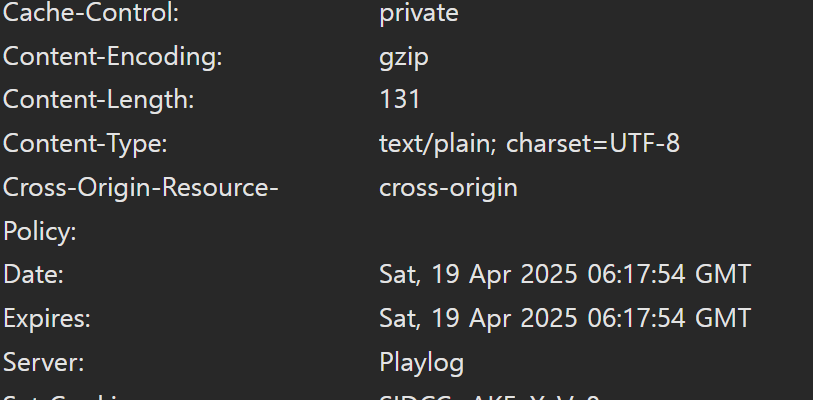Click 'charset=UTF-8' in the Content-Type value
Image resolution: width=813 pixels, height=400 pixels.
pyautogui.click(x=593, y=144)
